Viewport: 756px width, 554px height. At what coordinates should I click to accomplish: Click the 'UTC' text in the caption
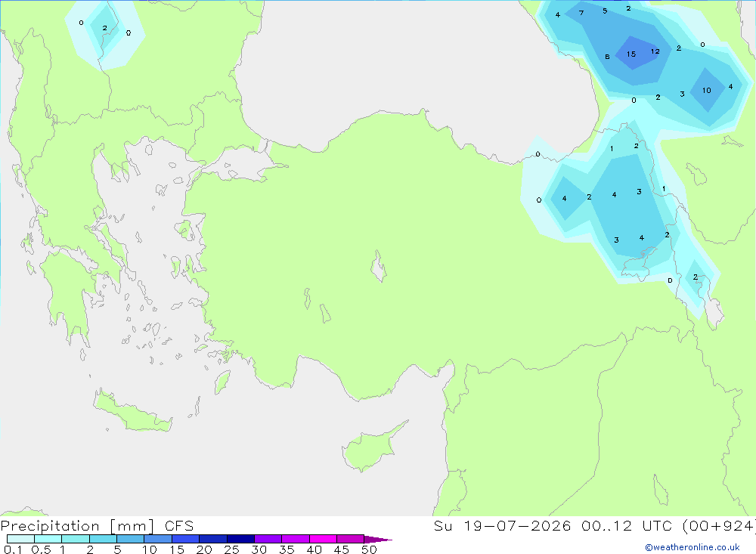click(658, 526)
